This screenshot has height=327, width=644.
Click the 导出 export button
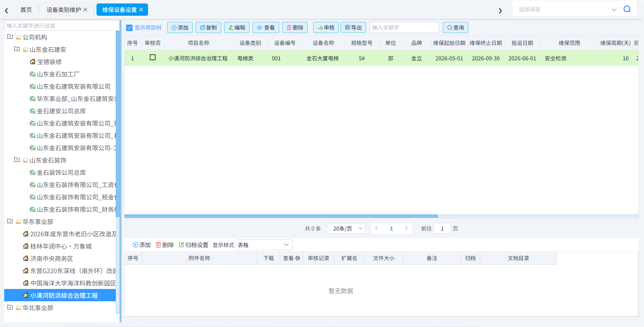353,28
